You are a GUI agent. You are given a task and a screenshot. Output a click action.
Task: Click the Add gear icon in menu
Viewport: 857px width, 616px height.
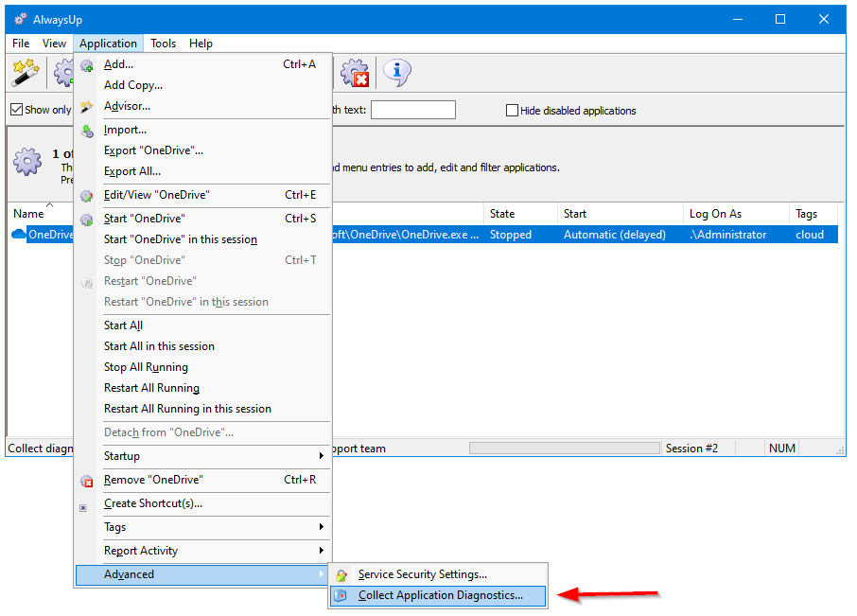[x=87, y=65]
